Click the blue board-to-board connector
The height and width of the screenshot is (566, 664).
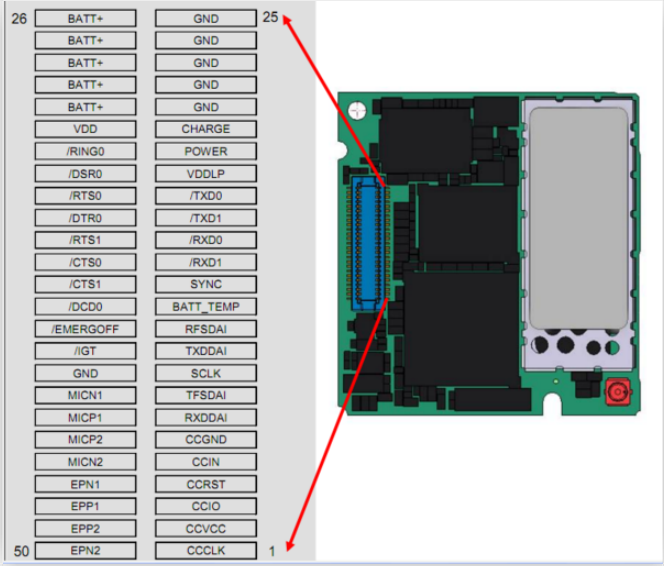(368, 243)
